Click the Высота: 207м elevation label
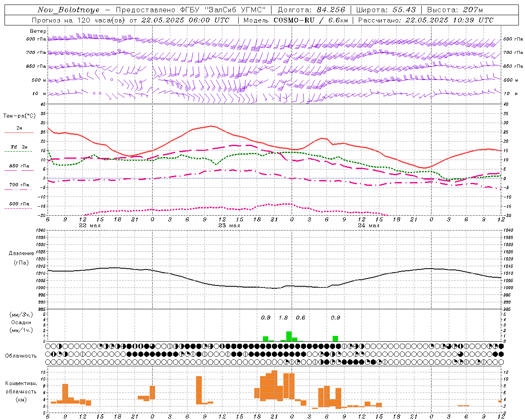Image resolution: width=525 pixels, height=420 pixels. pos(455,10)
